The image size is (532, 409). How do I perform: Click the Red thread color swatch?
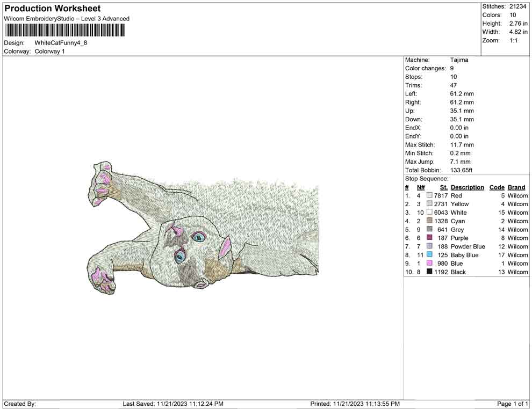(429, 196)
